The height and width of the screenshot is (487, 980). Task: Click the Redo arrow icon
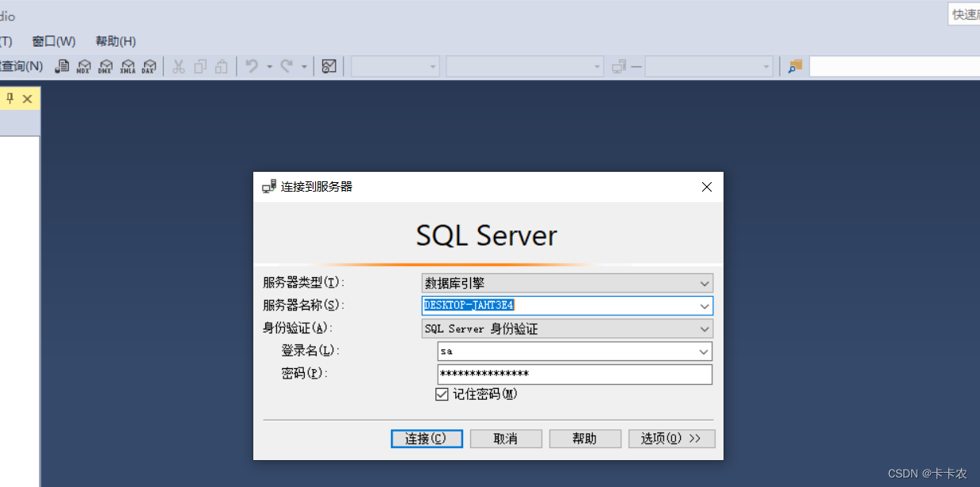coord(287,67)
